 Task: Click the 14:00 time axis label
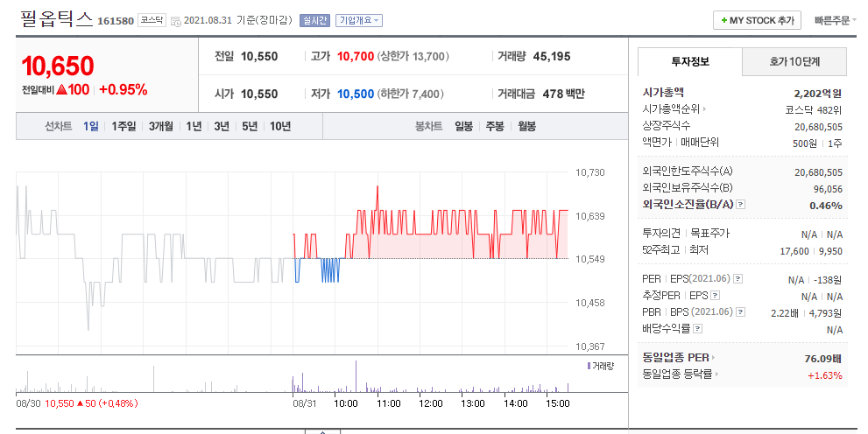coord(515,403)
